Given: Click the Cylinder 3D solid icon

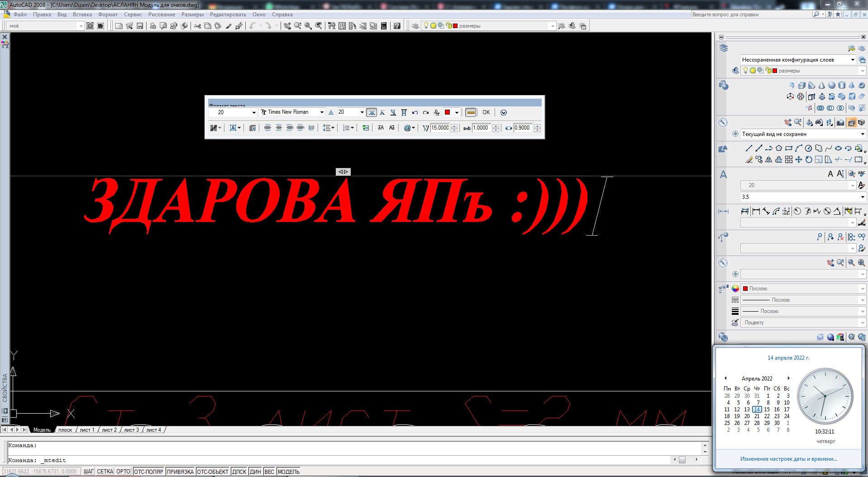Looking at the screenshot, I should [x=842, y=85].
